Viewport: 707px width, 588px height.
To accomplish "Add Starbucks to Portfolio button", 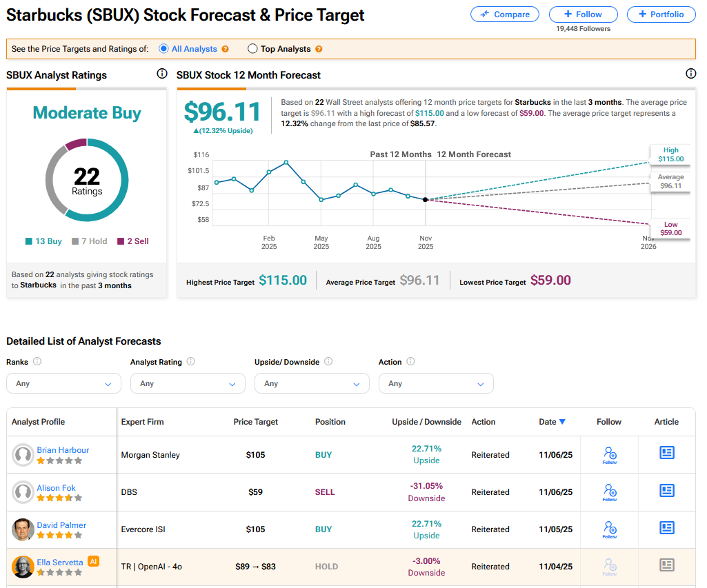I will (x=661, y=14).
